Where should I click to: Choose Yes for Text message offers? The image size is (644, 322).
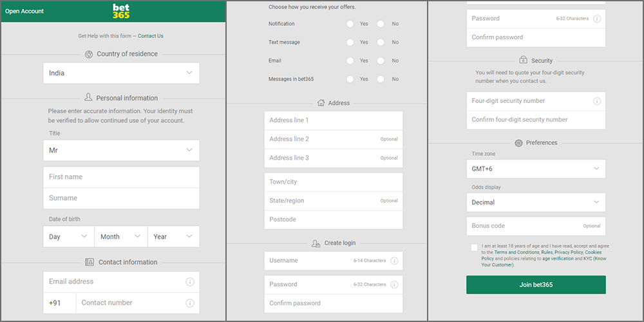click(x=350, y=43)
